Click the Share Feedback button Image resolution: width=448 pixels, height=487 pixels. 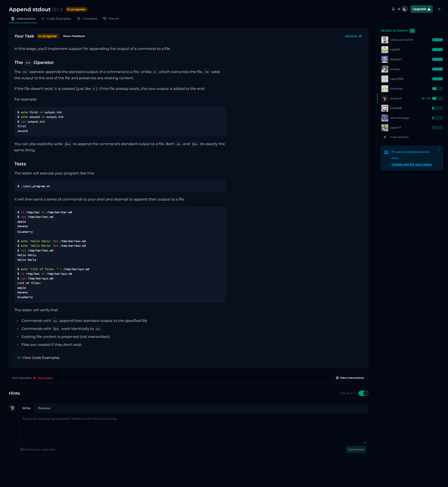(x=74, y=36)
